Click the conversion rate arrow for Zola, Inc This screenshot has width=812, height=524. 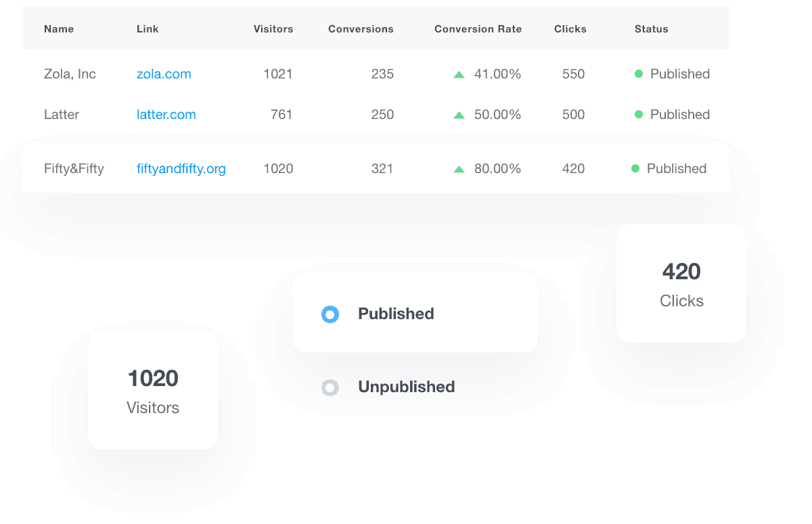(x=459, y=74)
